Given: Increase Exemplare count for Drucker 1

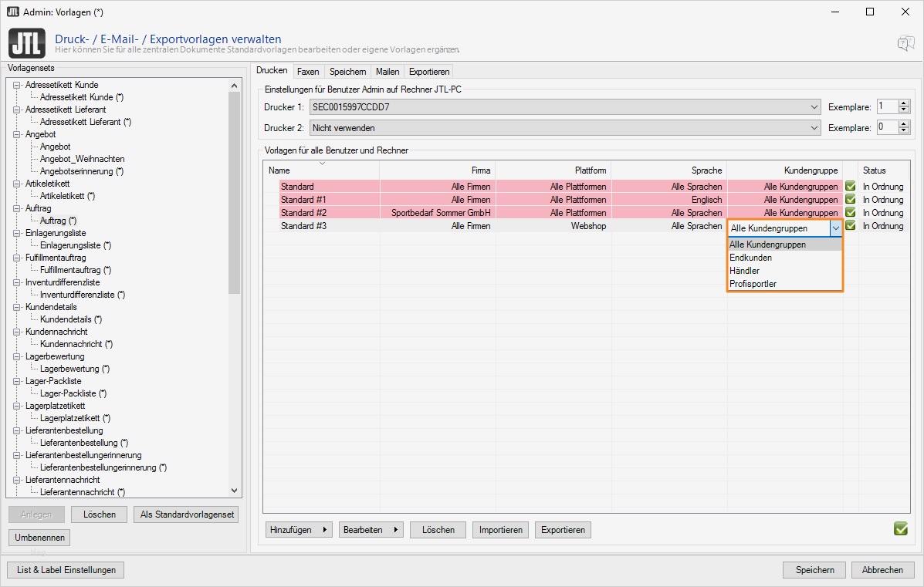Looking at the screenshot, I should click(904, 103).
